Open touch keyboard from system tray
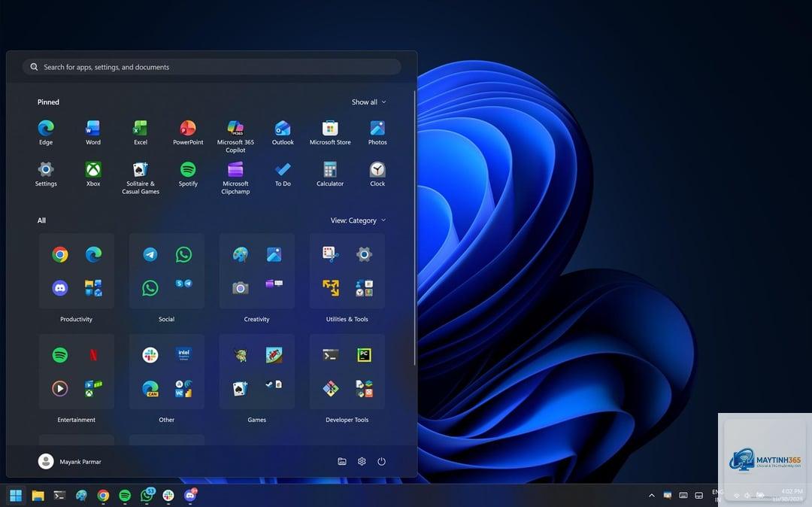 [x=683, y=496]
